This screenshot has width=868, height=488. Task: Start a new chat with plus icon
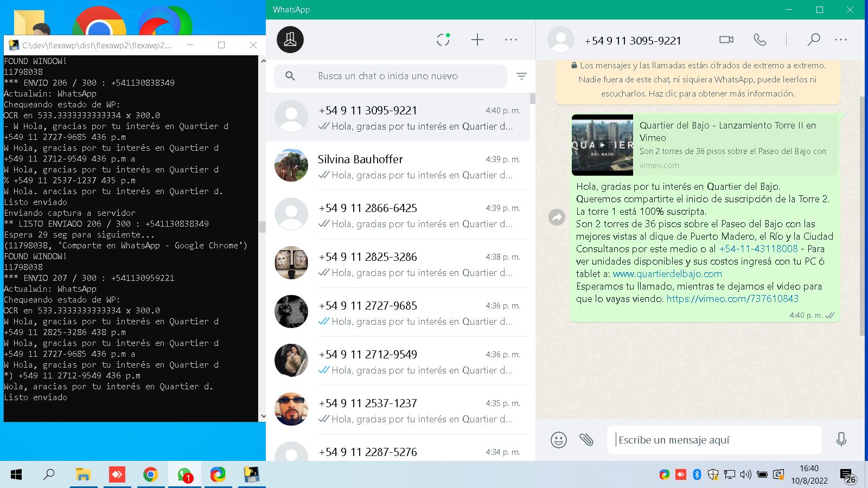477,40
